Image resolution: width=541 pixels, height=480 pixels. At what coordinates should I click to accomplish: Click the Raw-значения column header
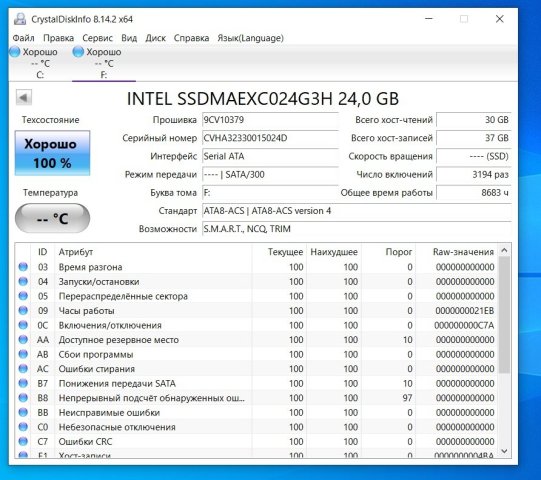pyautogui.click(x=456, y=252)
